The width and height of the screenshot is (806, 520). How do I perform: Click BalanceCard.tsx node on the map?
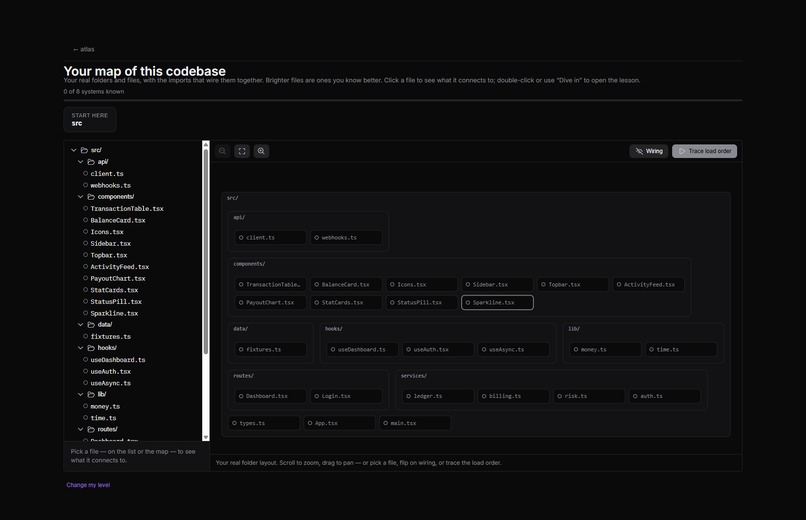click(346, 284)
